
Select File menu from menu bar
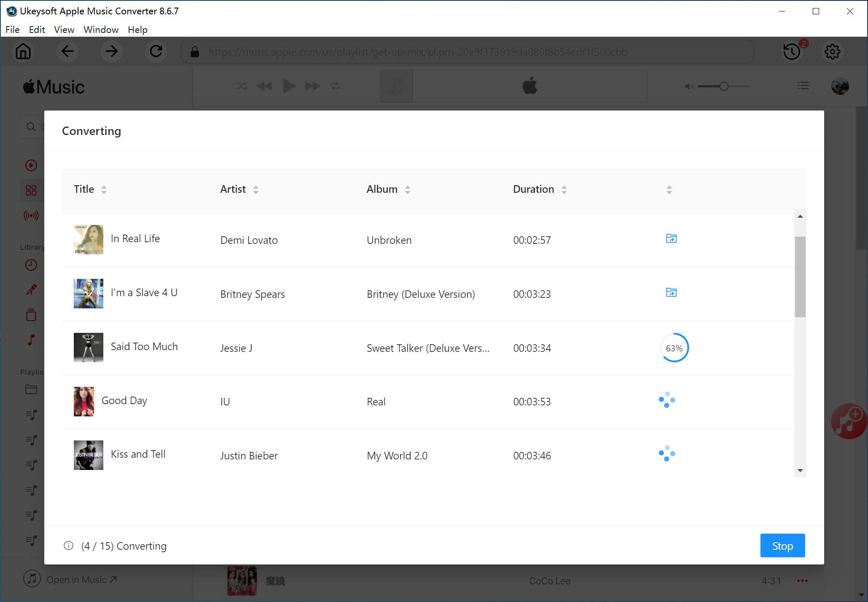[12, 30]
